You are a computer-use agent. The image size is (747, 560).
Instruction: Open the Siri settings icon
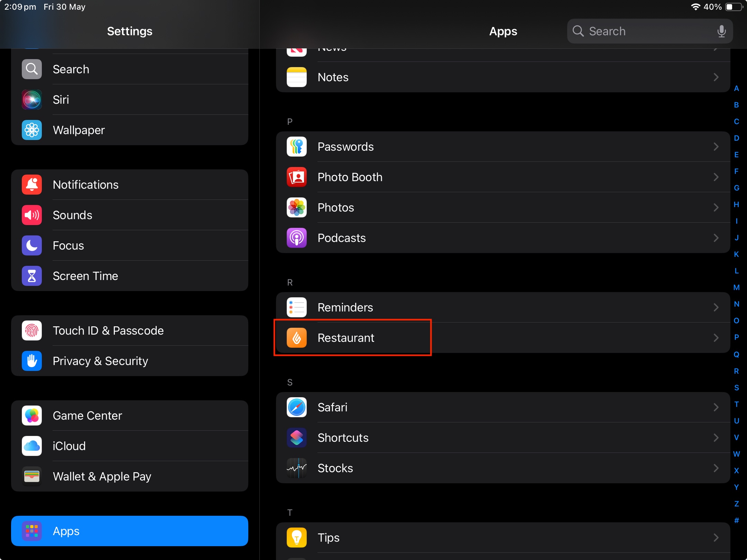[32, 100]
